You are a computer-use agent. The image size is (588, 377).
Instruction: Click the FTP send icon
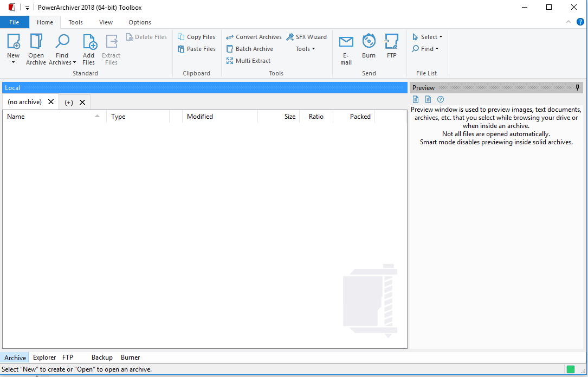tap(391, 41)
